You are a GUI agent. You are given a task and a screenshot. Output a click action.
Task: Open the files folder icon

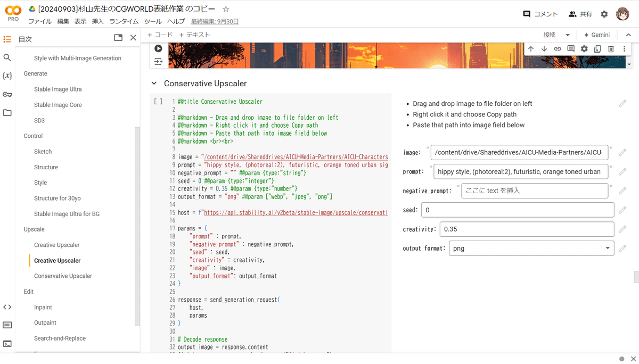click(x=7, y=113)
